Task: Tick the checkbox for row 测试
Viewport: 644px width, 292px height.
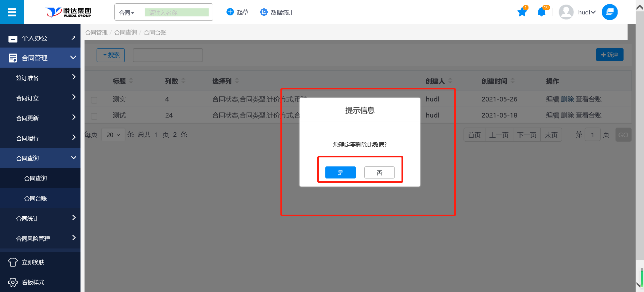Action: (94, 116)
